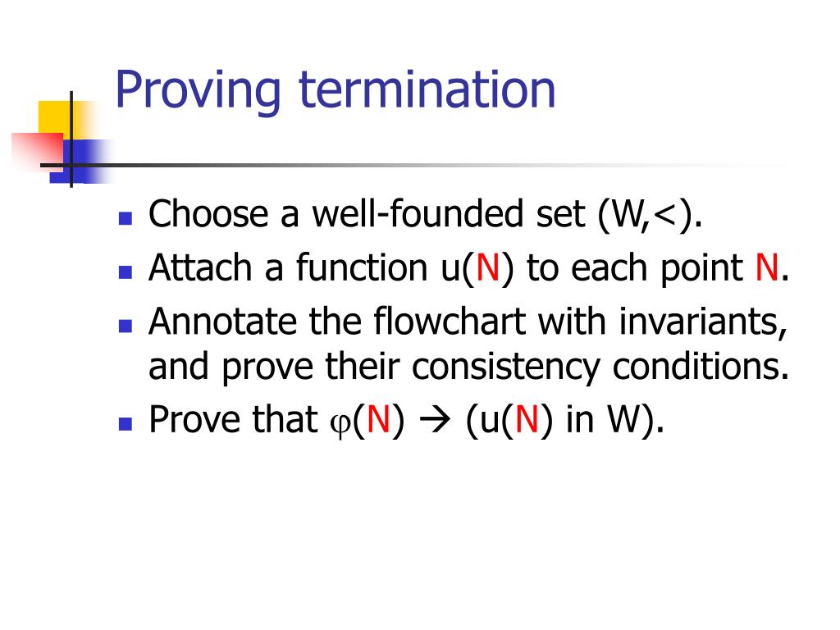Click the word 'invariants'
Viewport: 840px width, 630px height.
(703, 322)
